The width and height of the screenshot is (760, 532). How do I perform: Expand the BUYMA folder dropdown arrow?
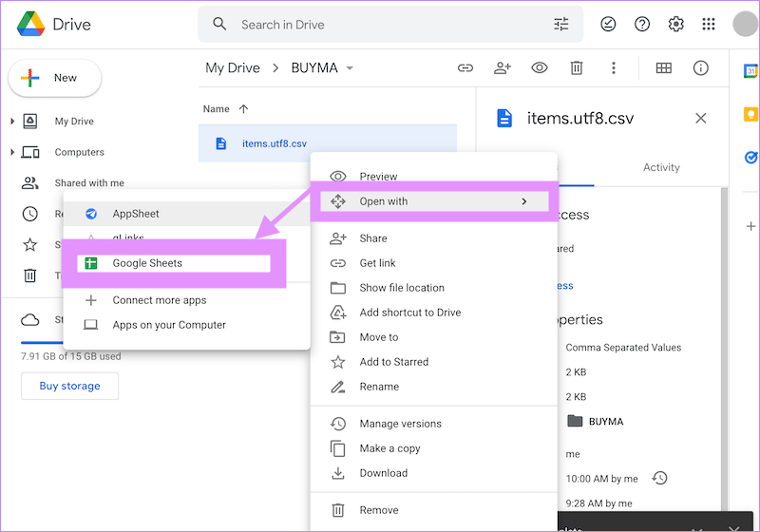pyautogui.click(x=350, y=68)
